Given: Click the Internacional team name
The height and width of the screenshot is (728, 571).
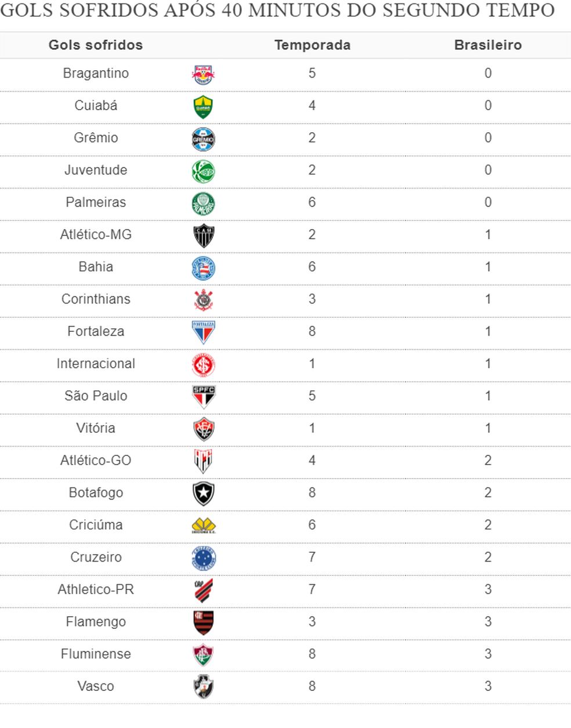Looking at the screenshot, I should click(x=96, y=364).
